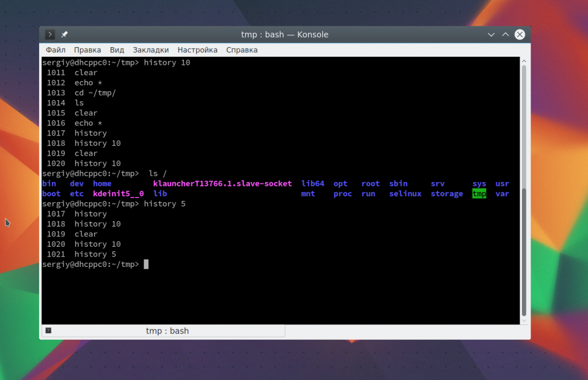Screen dimensions: 588x380
Task: Click the terminal's vertical scrollbar
Action: click(523, 189)
